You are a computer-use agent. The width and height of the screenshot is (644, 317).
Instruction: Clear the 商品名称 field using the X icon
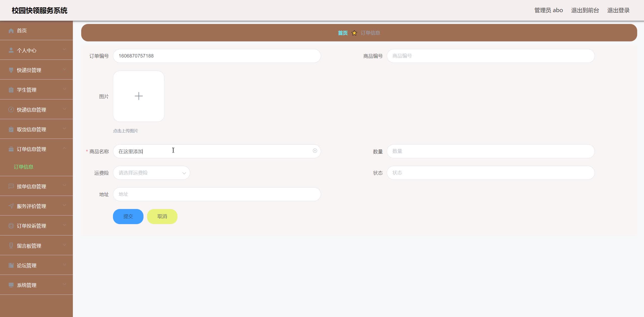click(315, 151)
